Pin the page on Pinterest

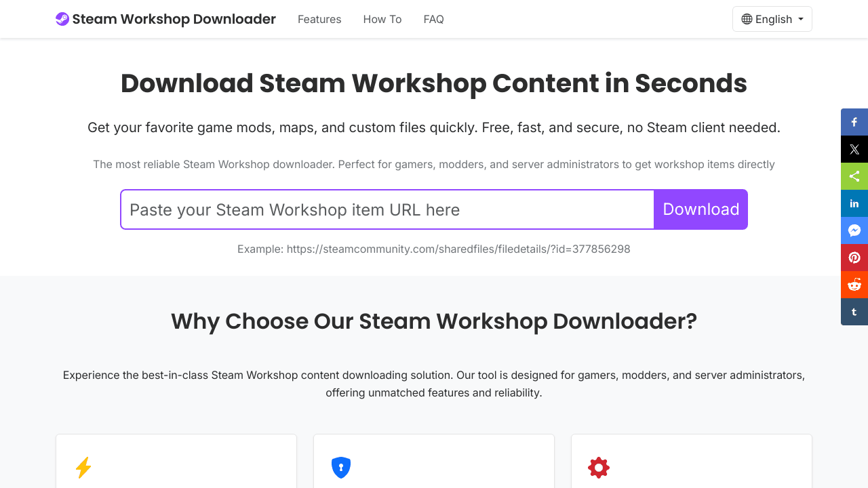coord(854,258)
